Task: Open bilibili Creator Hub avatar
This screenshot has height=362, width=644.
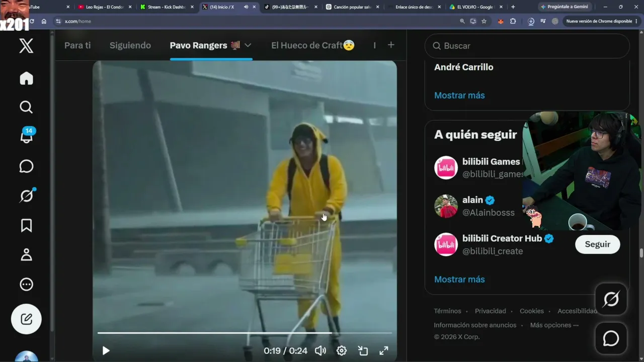Action: tap(446, 244)
